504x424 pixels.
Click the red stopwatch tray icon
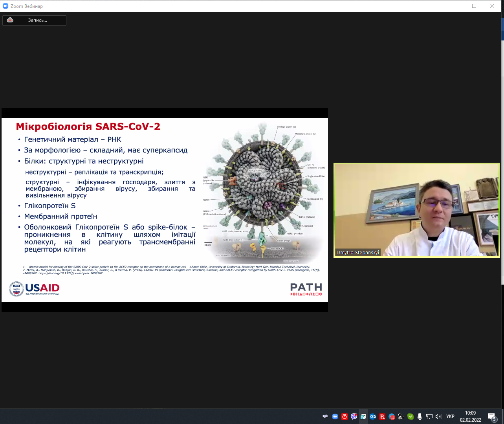point(345,417)
